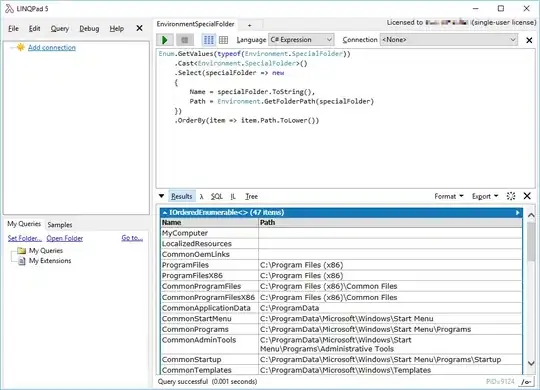Click the lambda tab icon in results bar

[x=201, y=197]
